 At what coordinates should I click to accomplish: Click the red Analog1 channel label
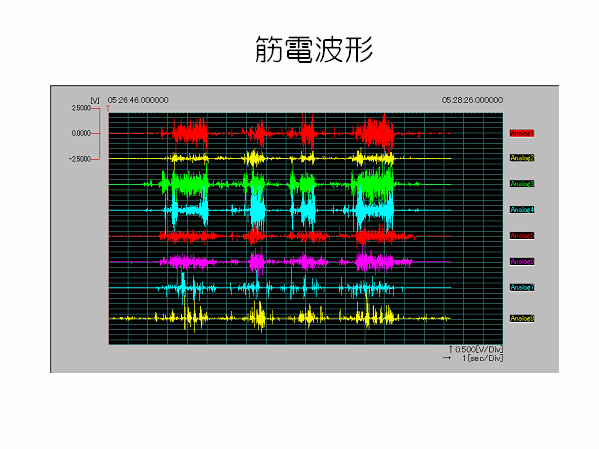[x=522, y=133]
